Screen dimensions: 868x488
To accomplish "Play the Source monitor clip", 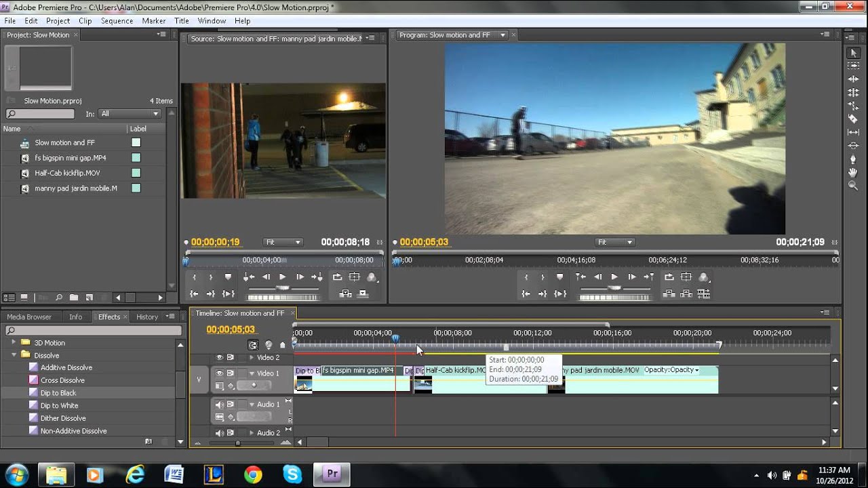I will tap(283, 277).
